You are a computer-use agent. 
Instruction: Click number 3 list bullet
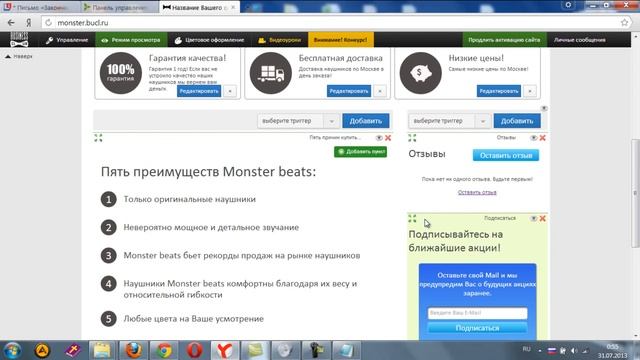tap(109, 256)
